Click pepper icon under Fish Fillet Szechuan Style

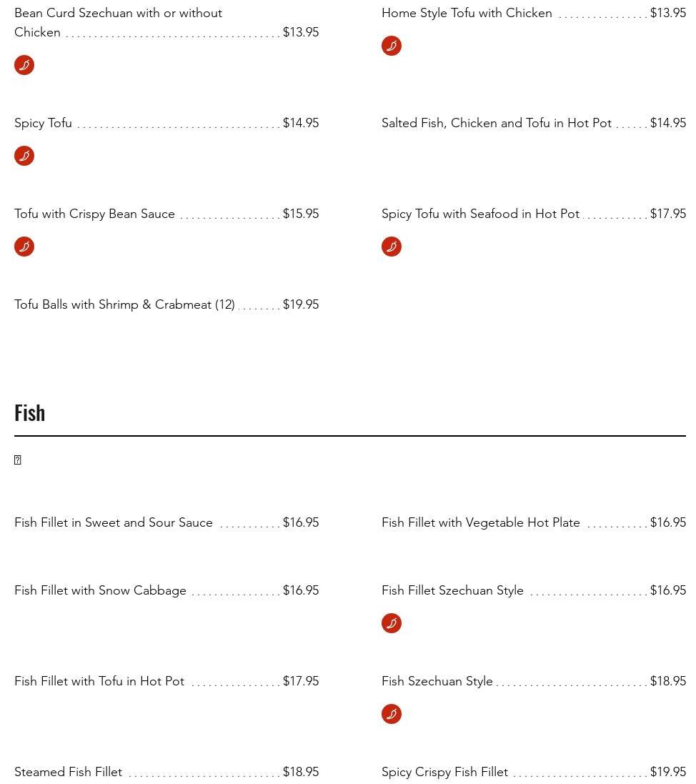click(392, 623)
